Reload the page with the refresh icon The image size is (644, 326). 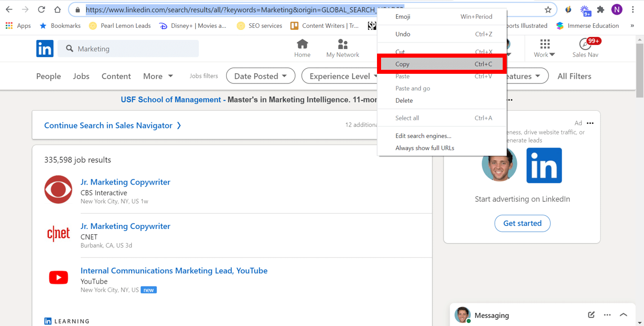(x=41, y=10)
